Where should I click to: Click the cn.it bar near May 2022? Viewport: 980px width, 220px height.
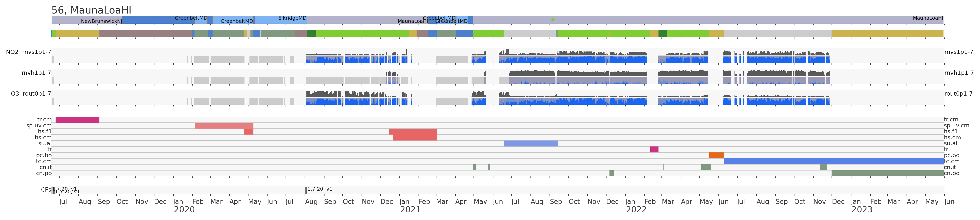(706, 167)
